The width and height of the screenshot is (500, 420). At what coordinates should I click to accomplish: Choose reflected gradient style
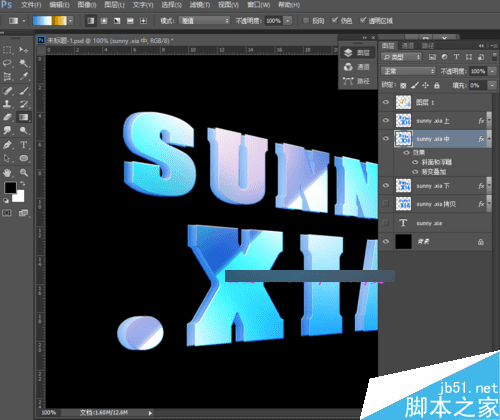coord(130,21)
